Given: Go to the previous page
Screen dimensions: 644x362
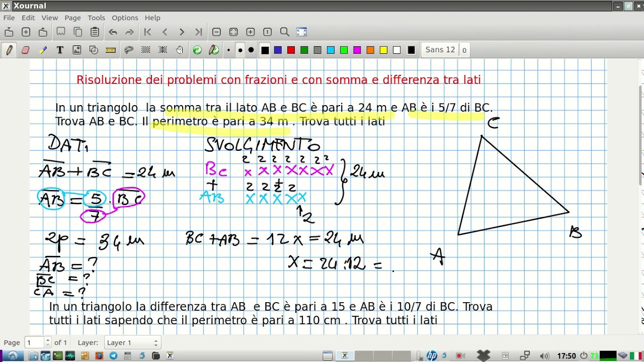Looking at the screenshot, I should click(x=165, y=32).
